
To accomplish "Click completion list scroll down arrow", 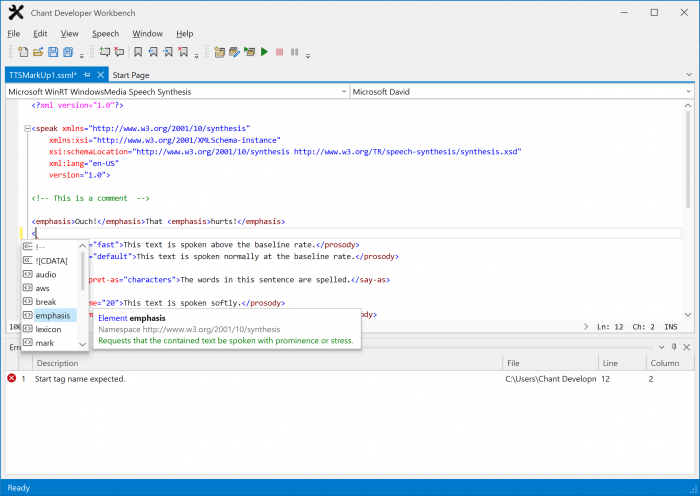I will [82, 345].
